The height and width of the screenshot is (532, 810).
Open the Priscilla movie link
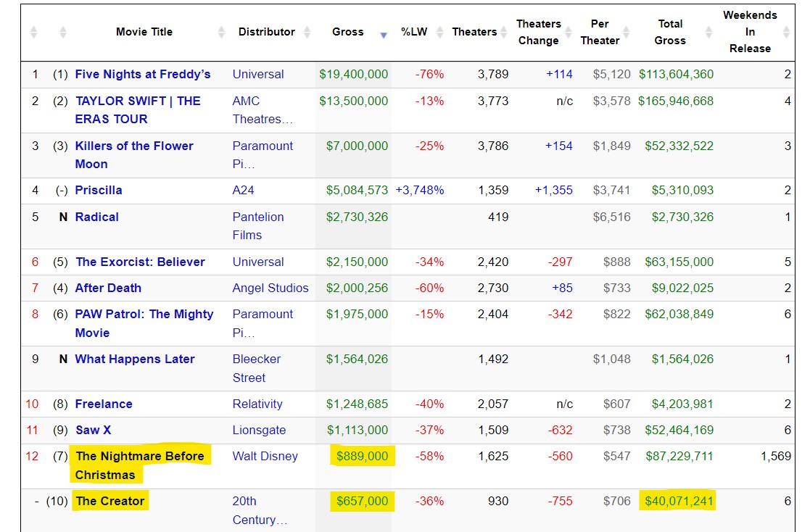[99, 190]
